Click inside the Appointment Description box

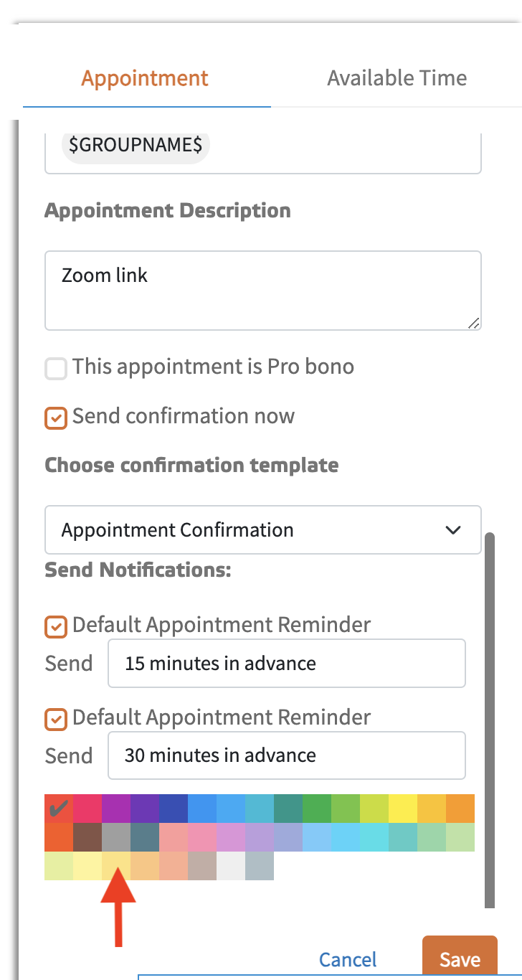(x=262, y=290)
